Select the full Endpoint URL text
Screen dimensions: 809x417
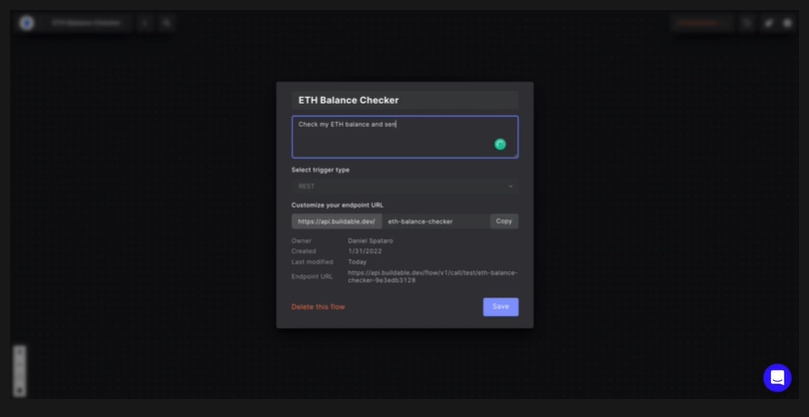tap(432, 277)
